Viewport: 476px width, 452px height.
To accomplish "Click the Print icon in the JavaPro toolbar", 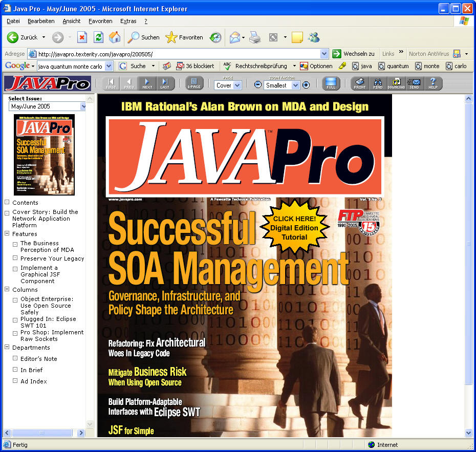I will [x=360, y=83].
